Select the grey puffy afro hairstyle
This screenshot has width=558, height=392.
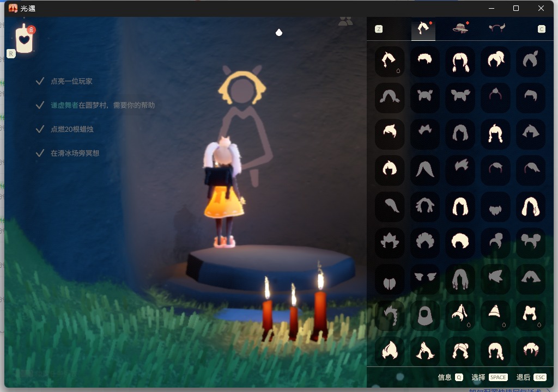pyautogui.click(x=424, y=243)
